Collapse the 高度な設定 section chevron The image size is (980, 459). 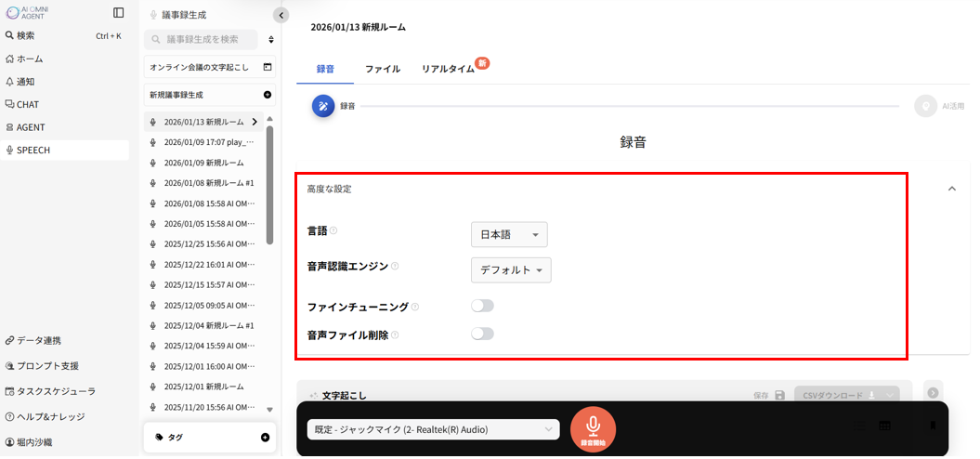coord(952,189)
